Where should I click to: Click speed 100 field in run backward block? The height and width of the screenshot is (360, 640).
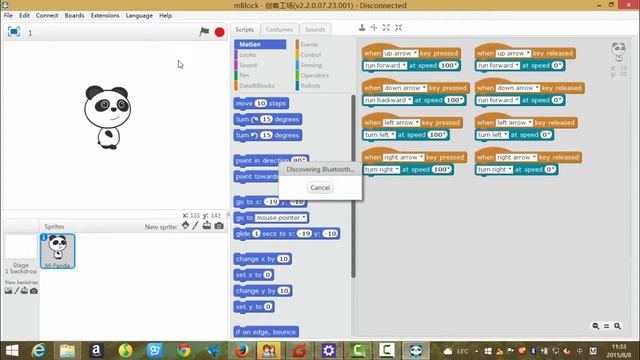454,100
